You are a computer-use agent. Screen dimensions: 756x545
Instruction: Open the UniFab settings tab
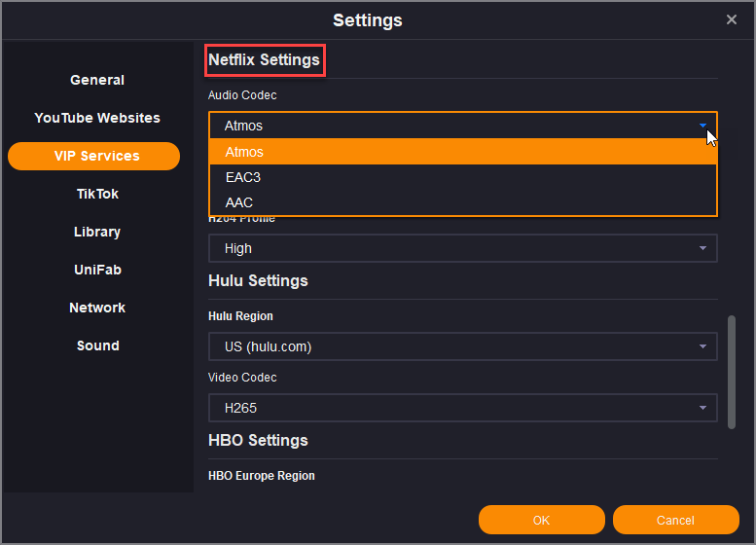point(97,270)
